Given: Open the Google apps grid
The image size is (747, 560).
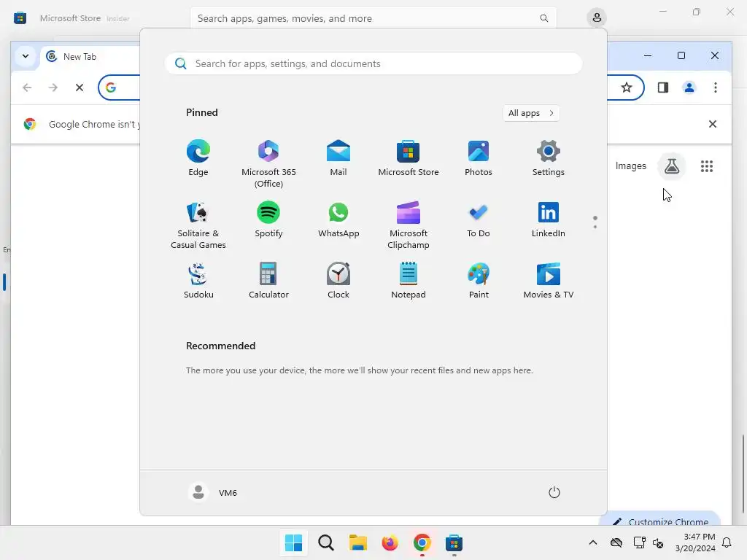Looking at the screenshot, I should click(706, 166).
